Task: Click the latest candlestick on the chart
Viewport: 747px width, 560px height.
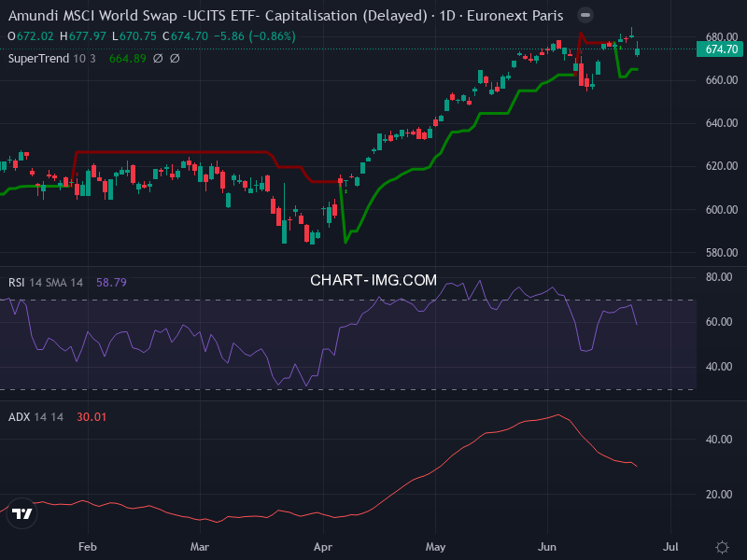Action: coord(638,49)
